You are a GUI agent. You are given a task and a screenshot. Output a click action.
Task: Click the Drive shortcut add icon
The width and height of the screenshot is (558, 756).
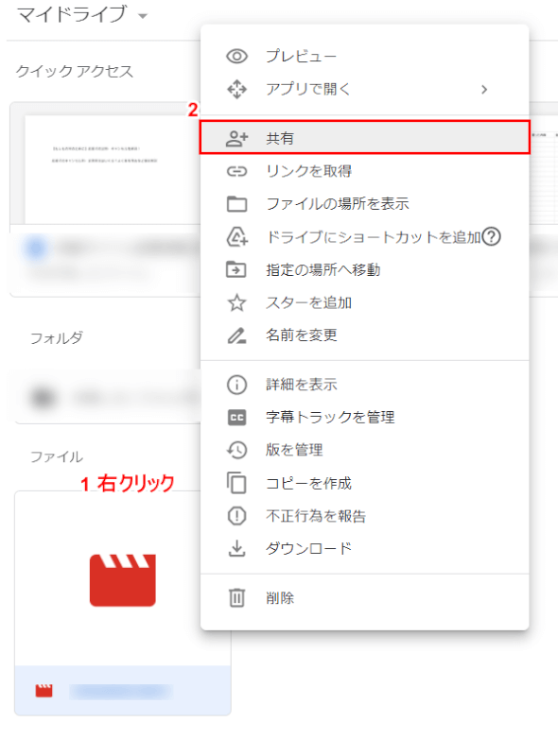(237, 237)
